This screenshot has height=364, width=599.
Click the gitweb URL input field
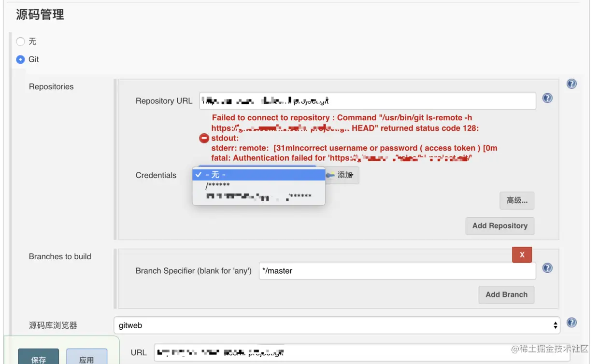(x=362, y=353)
